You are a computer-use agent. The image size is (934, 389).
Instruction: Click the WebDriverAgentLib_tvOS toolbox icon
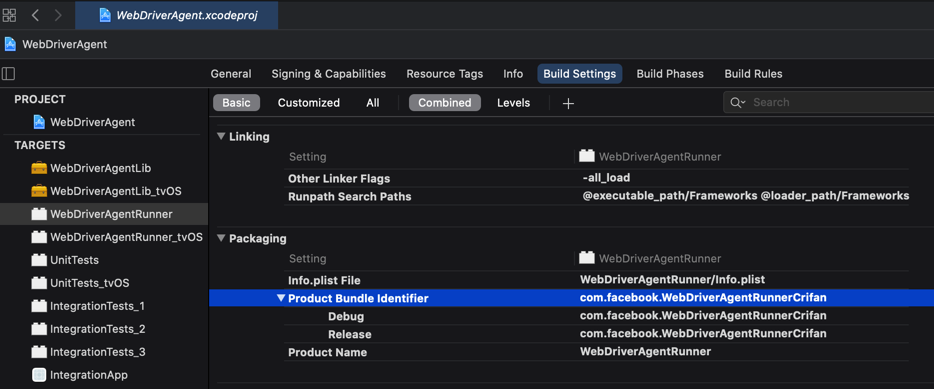pyautogui.click(x=39, y=191)
